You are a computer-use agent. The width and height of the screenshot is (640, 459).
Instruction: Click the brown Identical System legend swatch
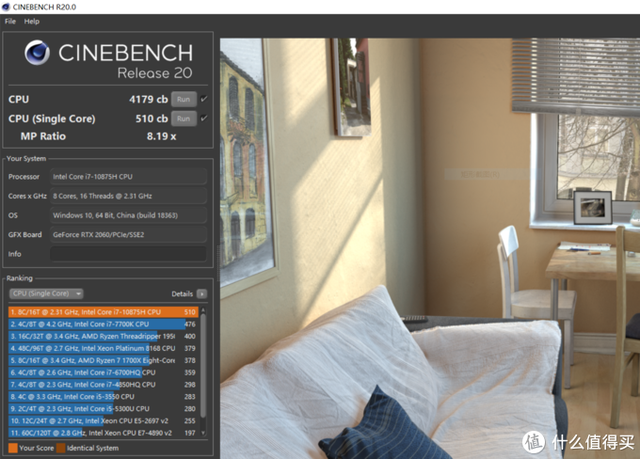tap(61, 448)
